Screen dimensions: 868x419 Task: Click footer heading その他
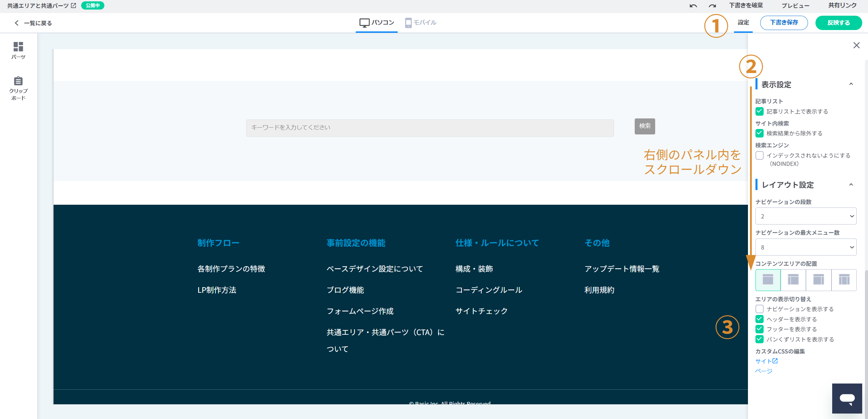click(x=597, y=243)
